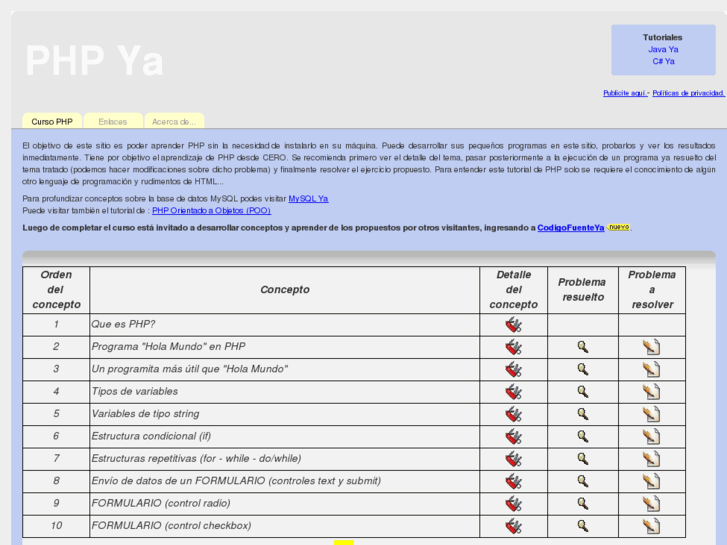Open concept detail icon for FORMULARIO (control checkbox)
727x545 pixels.
(x=513, y=526)
